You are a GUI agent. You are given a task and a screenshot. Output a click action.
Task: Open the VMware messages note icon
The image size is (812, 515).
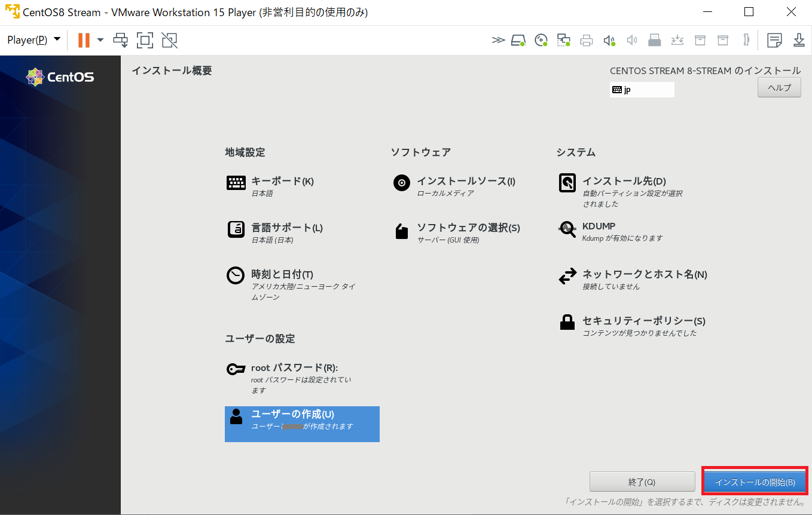pyautogui.click(x=774, y=40)
